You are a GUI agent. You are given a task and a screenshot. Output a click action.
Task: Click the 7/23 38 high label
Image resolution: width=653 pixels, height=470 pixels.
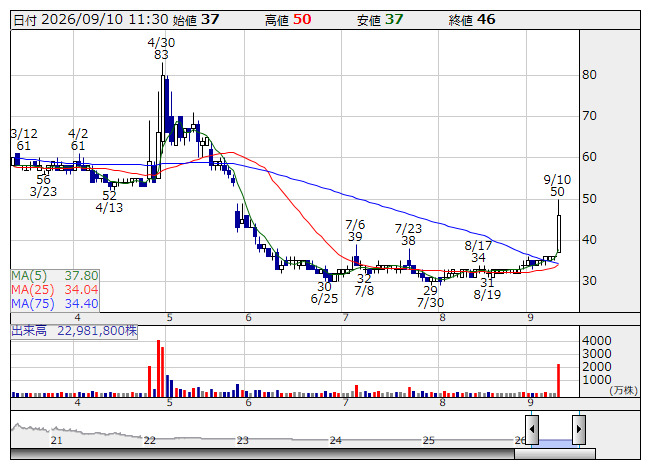[x=408, y=234]
